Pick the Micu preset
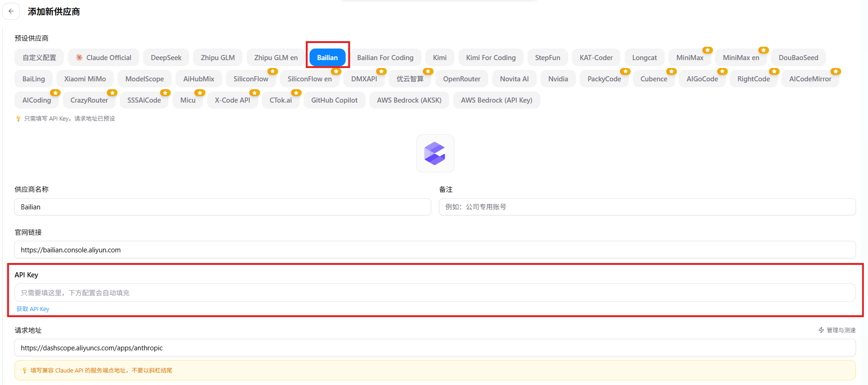 pyautogui.click(x=188, y=100)
